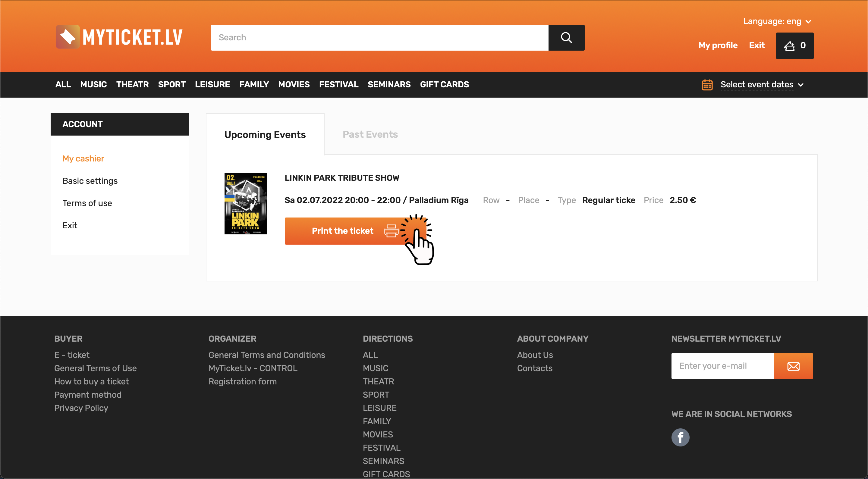Open the FAMILY category in the top menu
Viewport: 868px width, 479px height.
254,85
